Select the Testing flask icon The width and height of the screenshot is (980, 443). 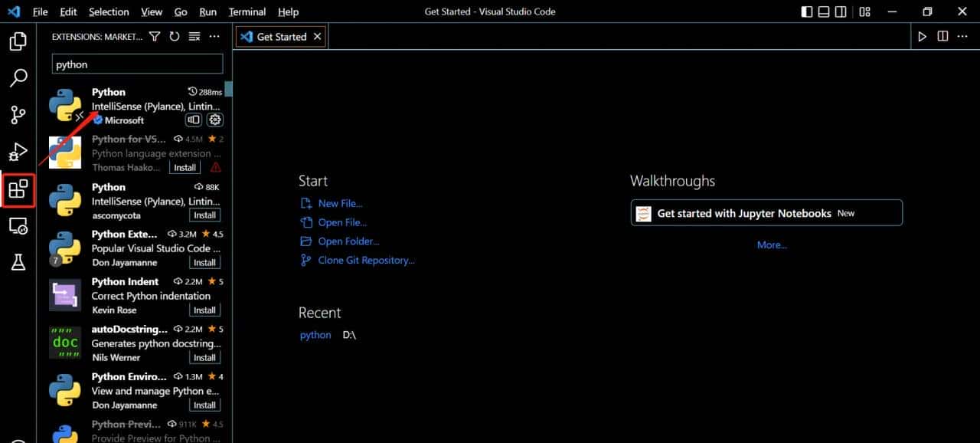pos(18,263)
